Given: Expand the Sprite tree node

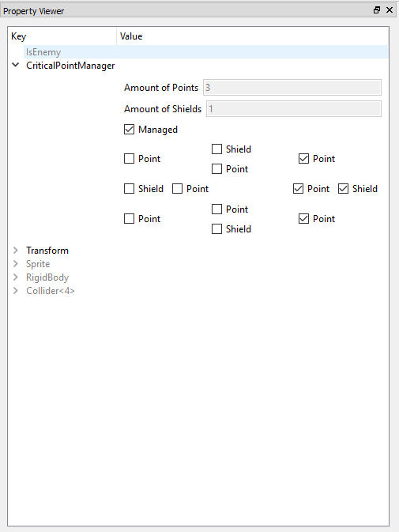Looking at the screenshot, I should [15, 263].
